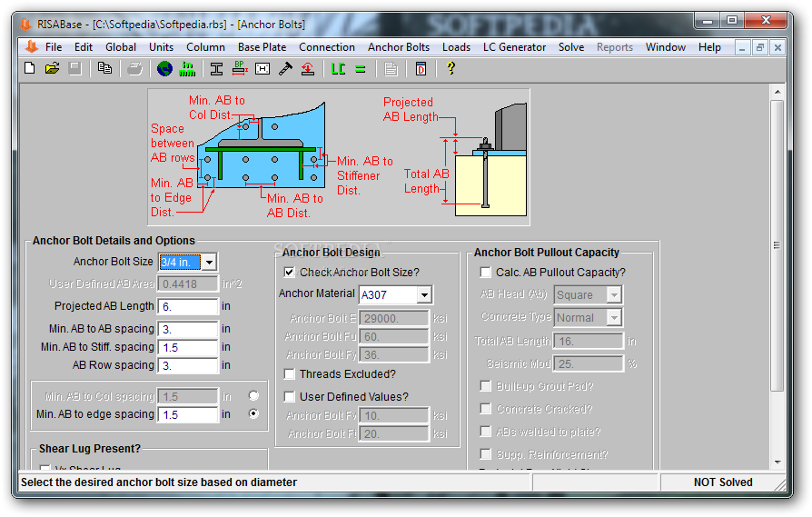Image resolution: width=812 pixels, height=517 pixels.
Task: Open the Loads menu
Action: tap(456, 47)
